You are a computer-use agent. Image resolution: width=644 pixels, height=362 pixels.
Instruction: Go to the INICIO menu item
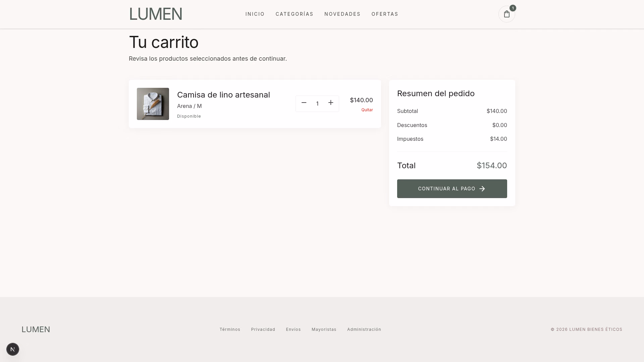[x=255, y=14]
